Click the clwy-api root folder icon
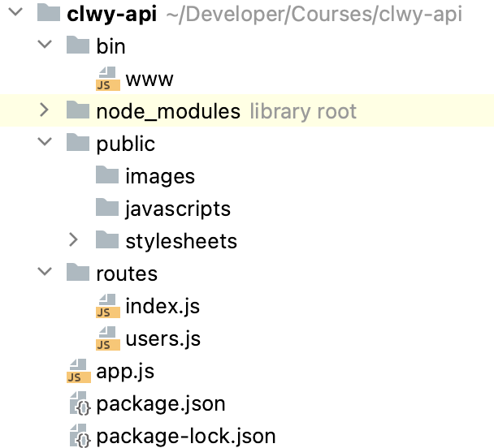 click(49, 12)
